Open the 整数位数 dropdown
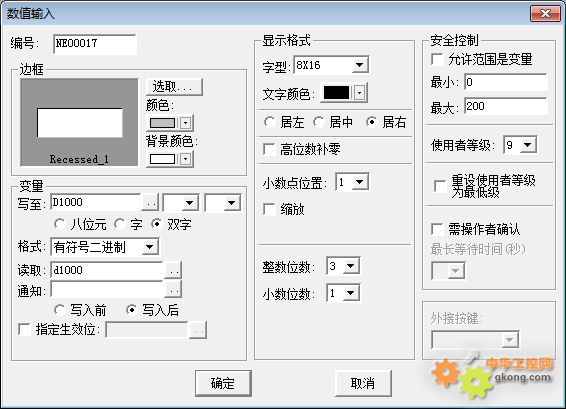Image resolution: width=566 pixels, height=409 pixels. coord(351,266)
